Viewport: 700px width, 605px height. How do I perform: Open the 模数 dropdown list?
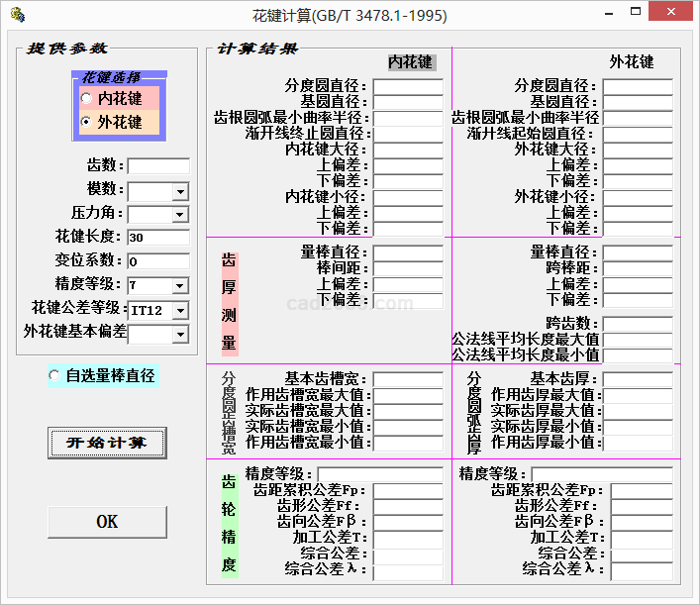coord(179,191)
